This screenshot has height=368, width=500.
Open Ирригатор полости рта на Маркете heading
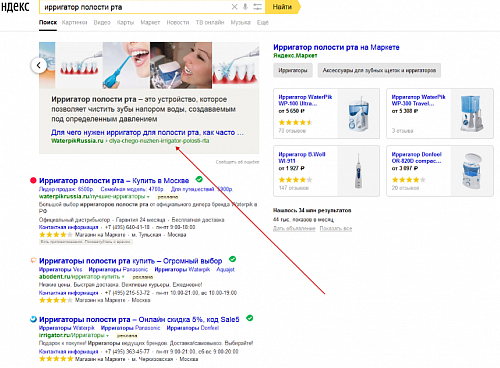click(336, 47)
